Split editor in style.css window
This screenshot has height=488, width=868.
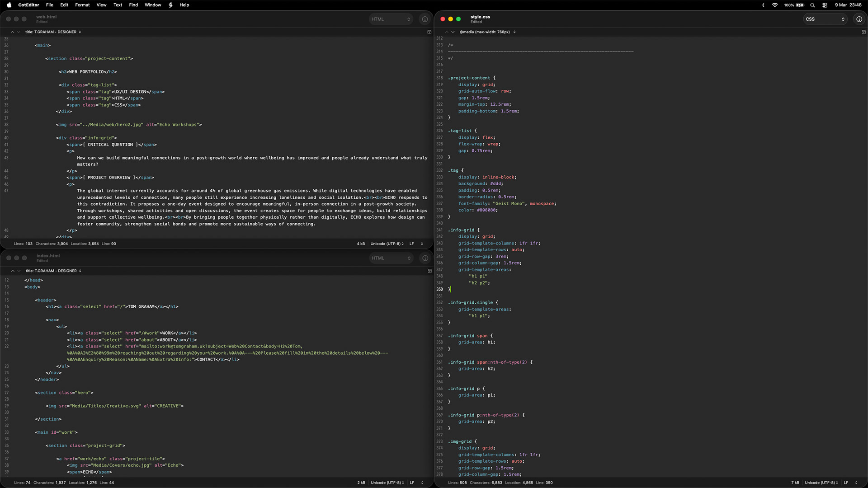863,32
